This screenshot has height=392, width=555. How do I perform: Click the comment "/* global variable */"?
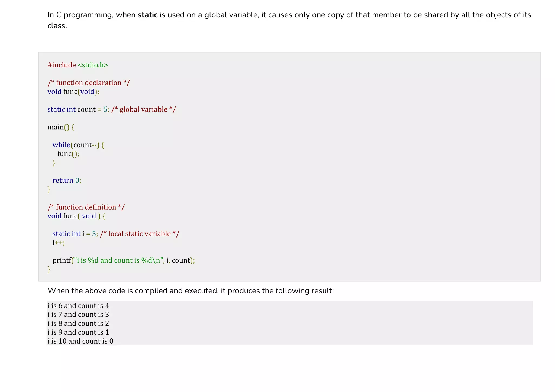click(144, 109)
